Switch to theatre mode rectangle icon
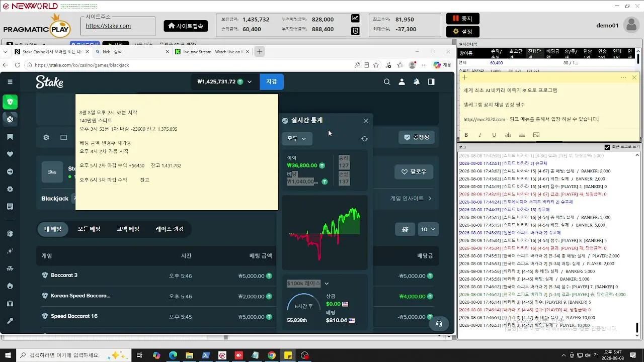The height and width of the screenshot is (362, 644). [x=64, y=137]
